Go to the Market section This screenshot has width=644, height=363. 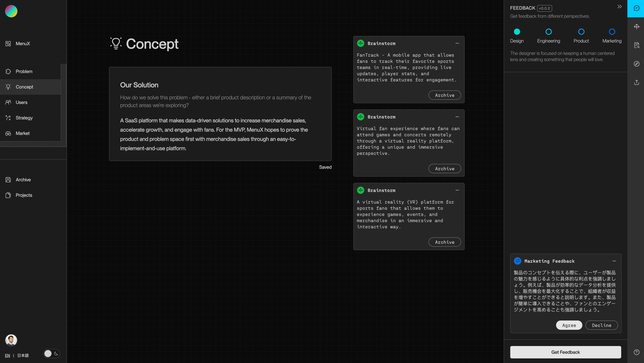[30, 133]
